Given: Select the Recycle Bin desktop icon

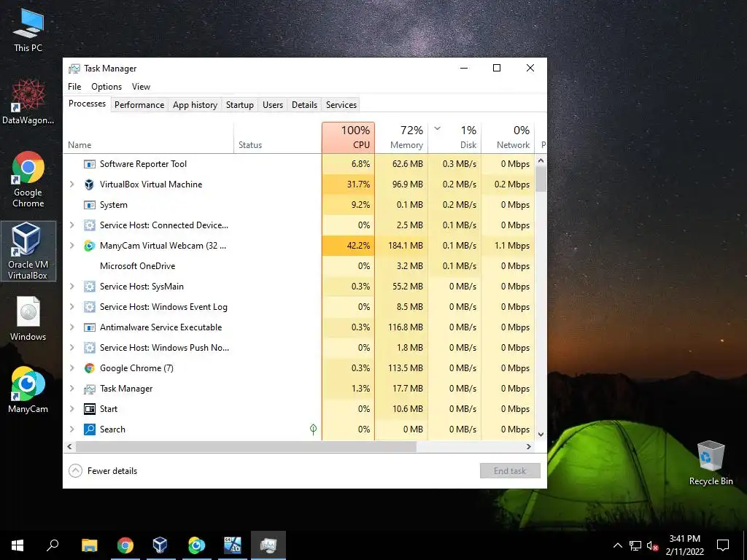Looking at the screenshot, I should point(711,463).
